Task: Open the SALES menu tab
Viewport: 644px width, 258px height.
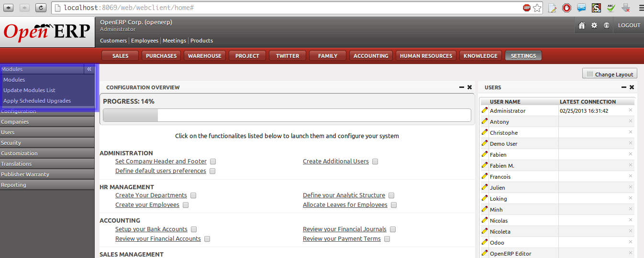Action: tap(120, 56)
